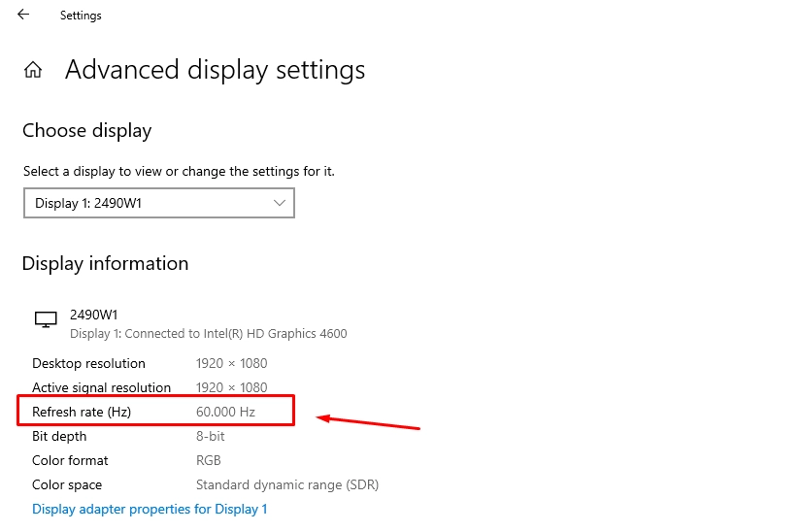Click the 60.000 Hz refresh rate value

pyautogui.click(x=225, y=412)
